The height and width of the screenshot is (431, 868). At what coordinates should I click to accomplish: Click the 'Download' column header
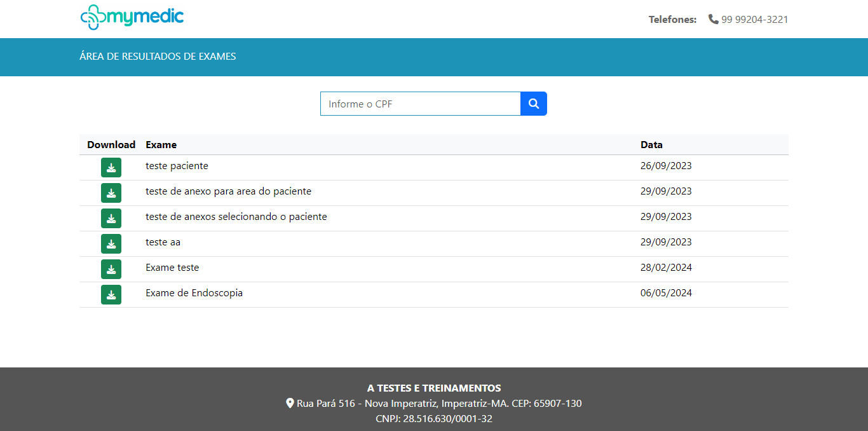(x=111, y=145)
